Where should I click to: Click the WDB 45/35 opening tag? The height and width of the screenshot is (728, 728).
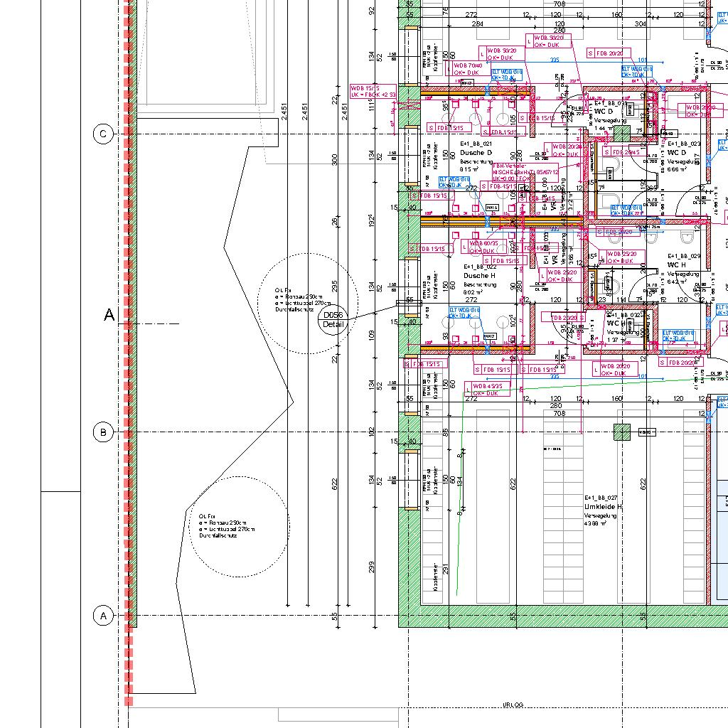point(487,389)
